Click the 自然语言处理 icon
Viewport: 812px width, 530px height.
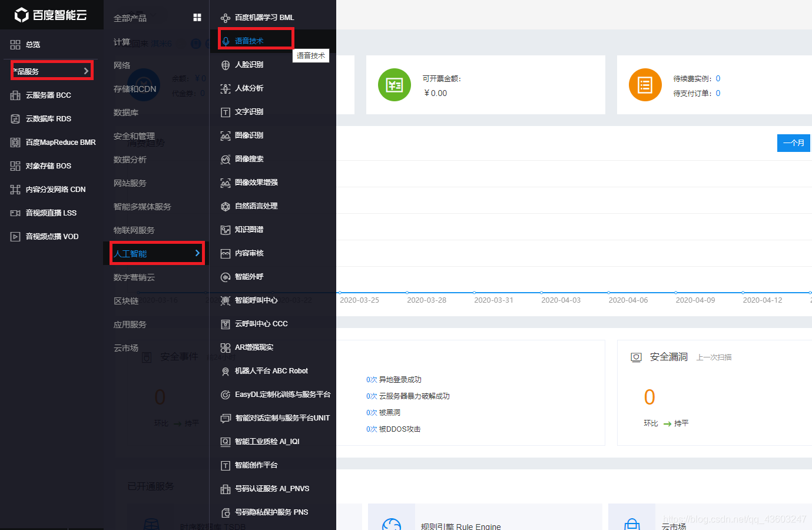[226, 207]
